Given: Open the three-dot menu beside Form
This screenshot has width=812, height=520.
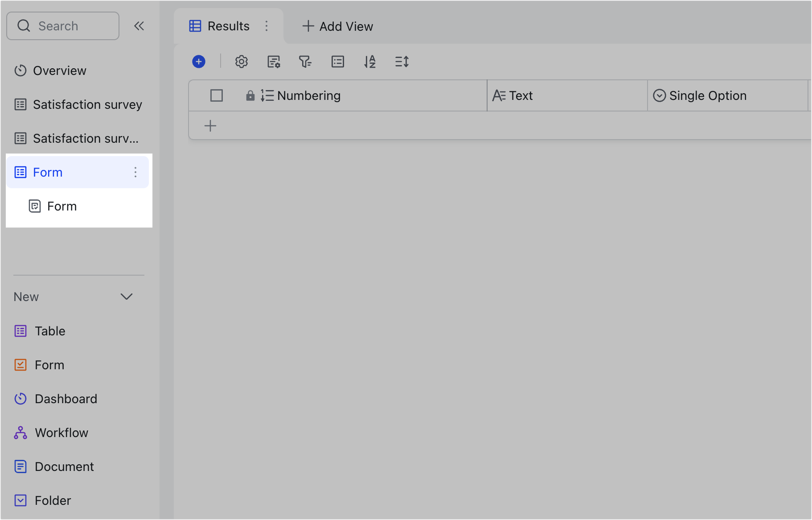Looking at the screenshot, I should click(x=135, y=172).
